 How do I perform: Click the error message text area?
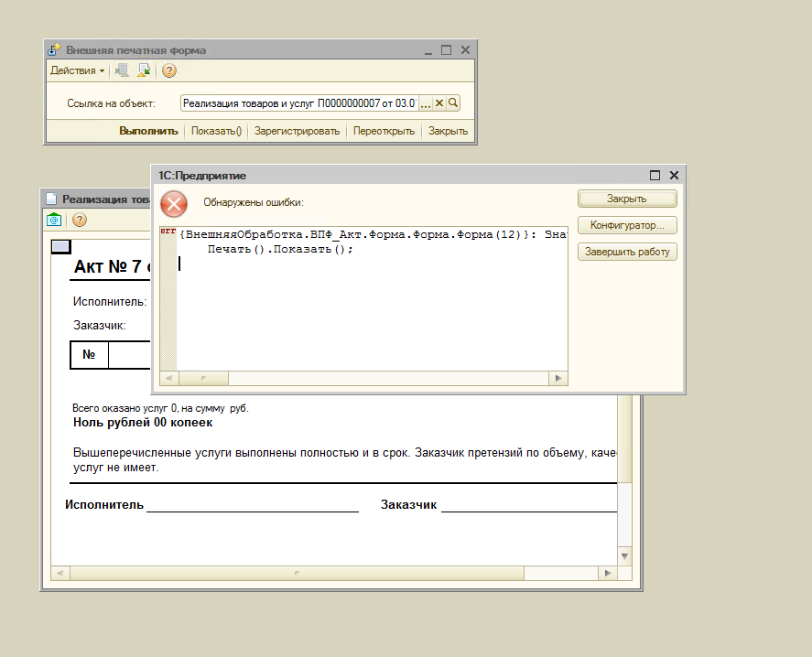tap(363, 298)
